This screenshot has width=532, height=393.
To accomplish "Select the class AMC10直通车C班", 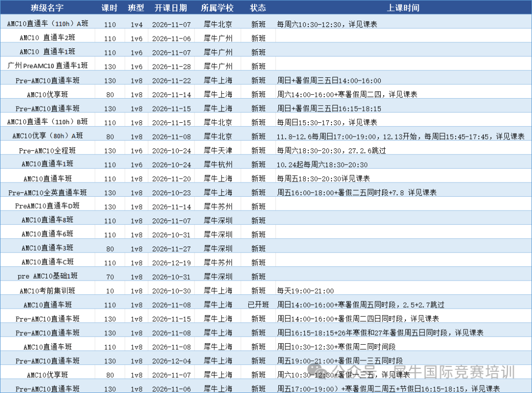I will click(47, 262).
